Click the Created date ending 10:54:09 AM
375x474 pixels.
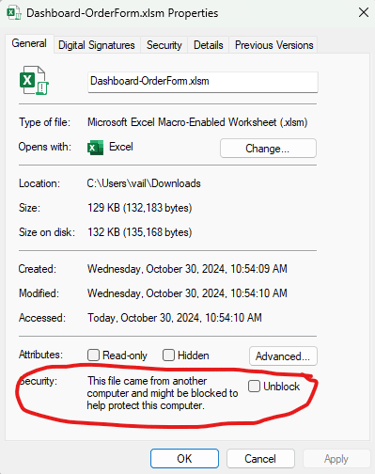pyautogui.click(x=187, y=269)
